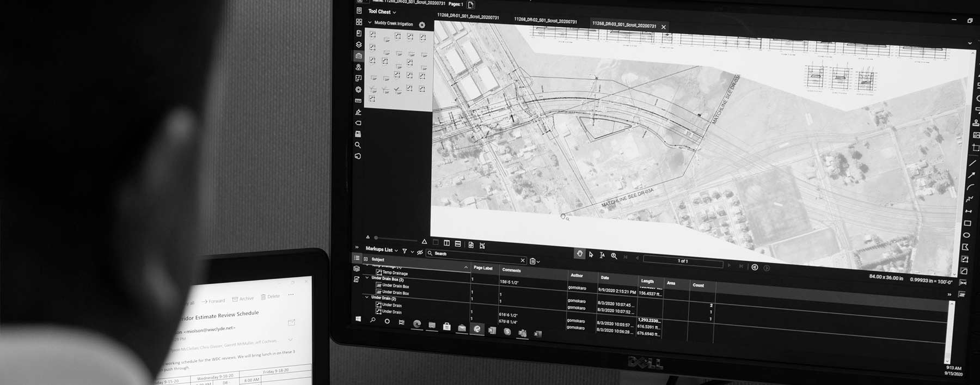Open the Windows Start menu
Image resolution: width=980 pixels, height=385 pixels.
point(358,319)
